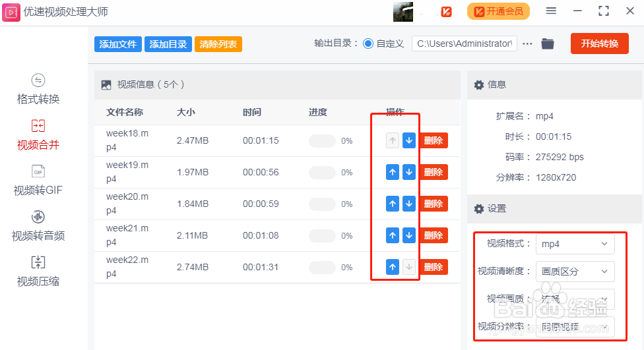644x350 pixels.
Task: Move week20.mp4 up in the list
Action: point(393,204)
